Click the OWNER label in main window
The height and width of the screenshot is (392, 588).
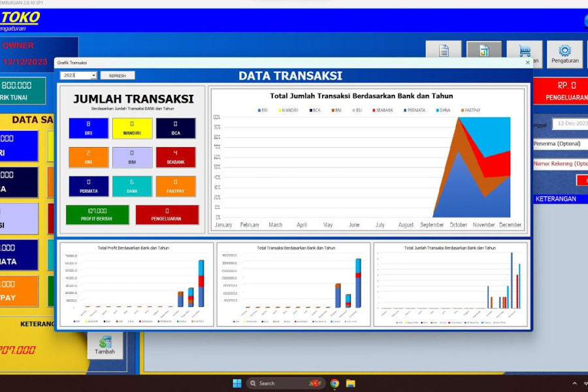tap(18, 45)
